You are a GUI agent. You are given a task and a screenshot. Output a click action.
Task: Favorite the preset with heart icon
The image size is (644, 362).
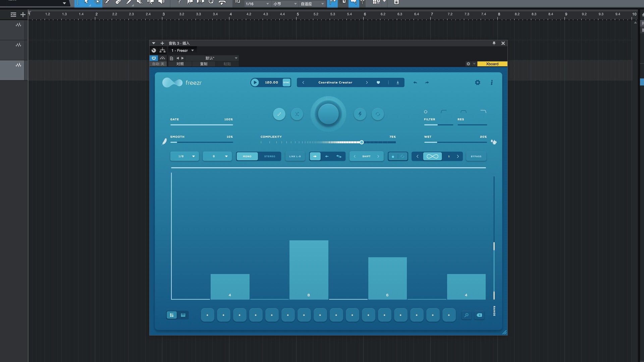[378, 82]
